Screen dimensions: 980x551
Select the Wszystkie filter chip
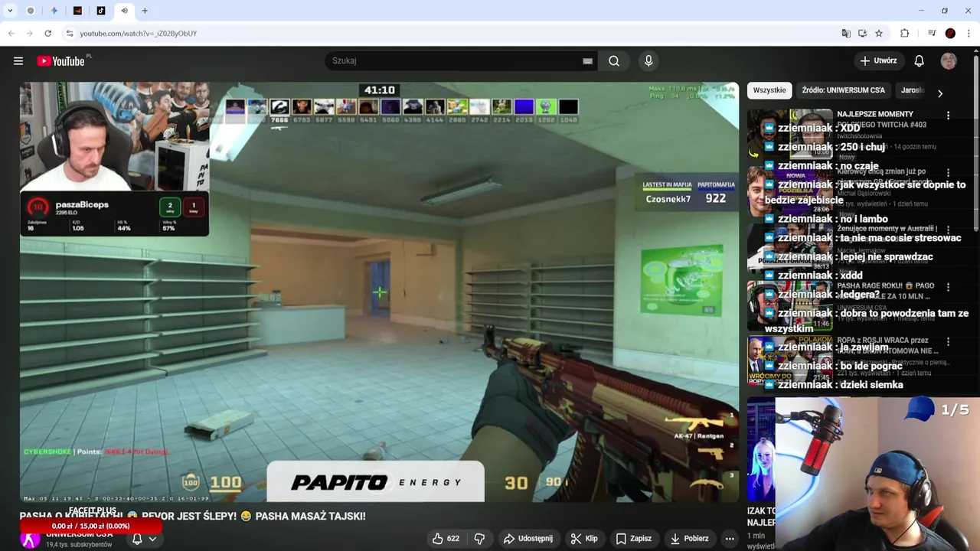[769, 90]
